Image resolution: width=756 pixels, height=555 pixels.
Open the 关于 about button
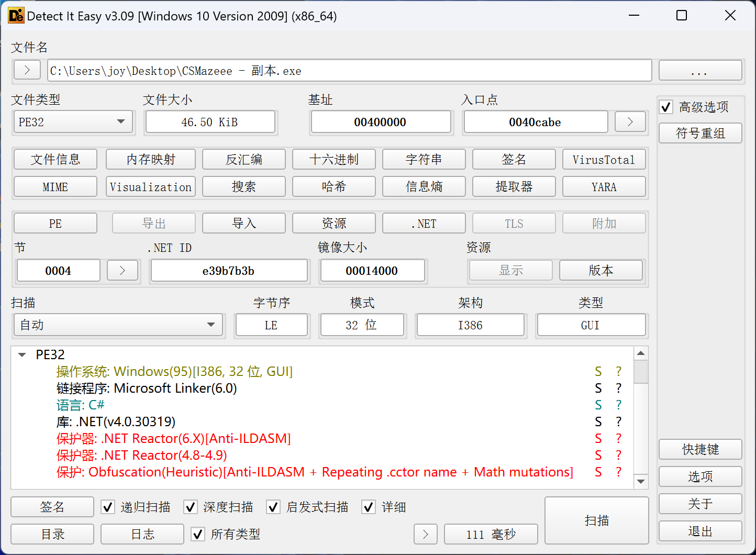click(701, 504)
